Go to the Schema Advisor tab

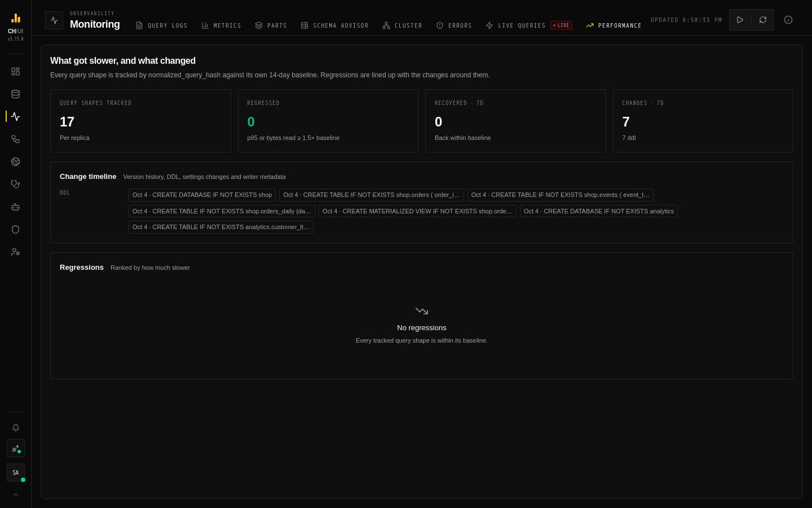334,25
